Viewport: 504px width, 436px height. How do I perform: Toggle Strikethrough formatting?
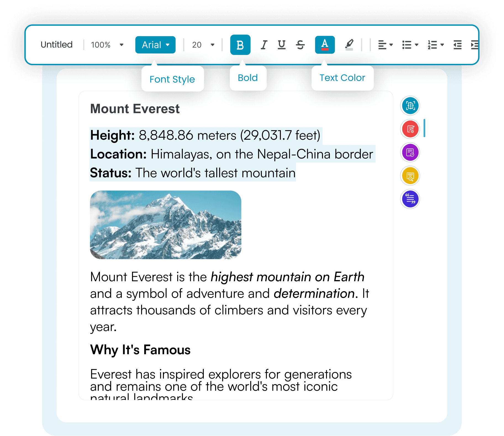(300, 45)
